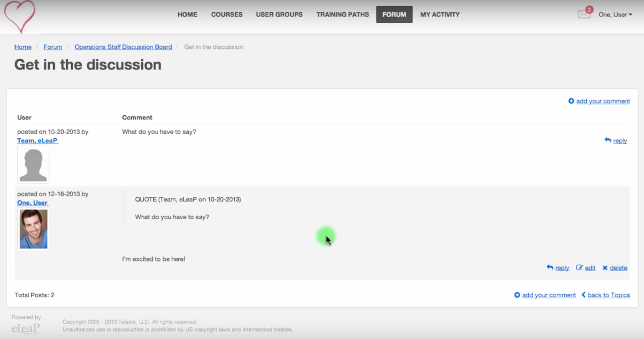
Task: Select the Forum tab
Action: [x=394, y=14]
